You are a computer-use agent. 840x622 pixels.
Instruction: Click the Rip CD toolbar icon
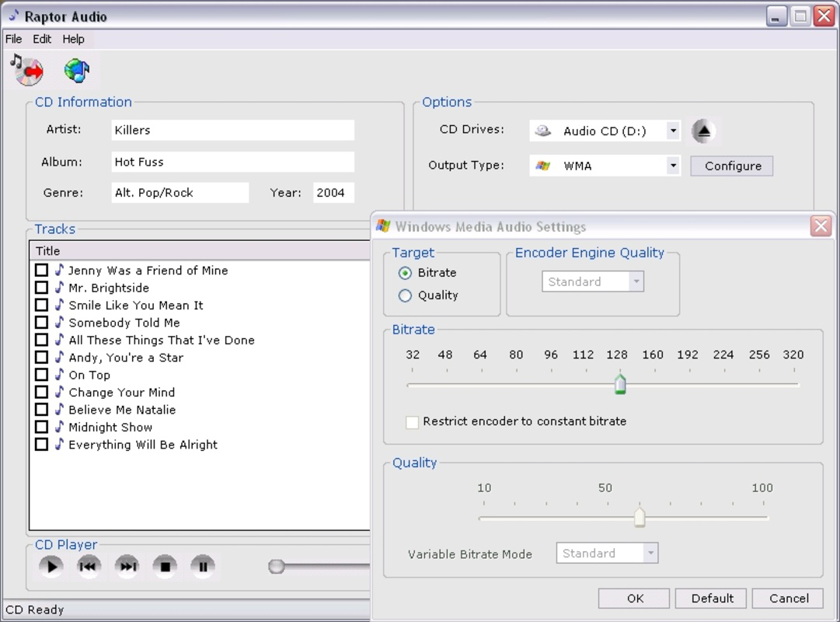pos(26,70)
